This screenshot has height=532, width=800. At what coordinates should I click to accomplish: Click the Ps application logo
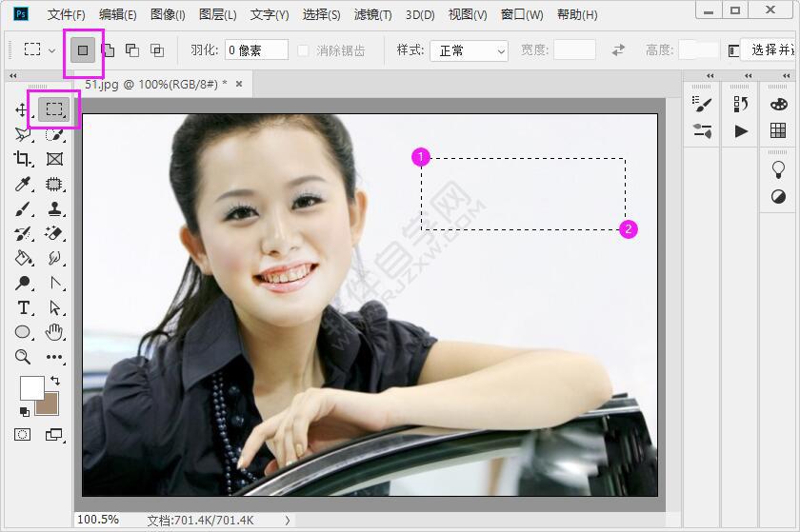click(x=21, y=13)
